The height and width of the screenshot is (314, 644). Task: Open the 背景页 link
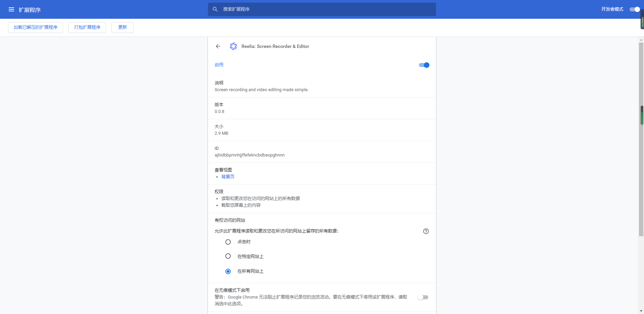coord(228,177)
